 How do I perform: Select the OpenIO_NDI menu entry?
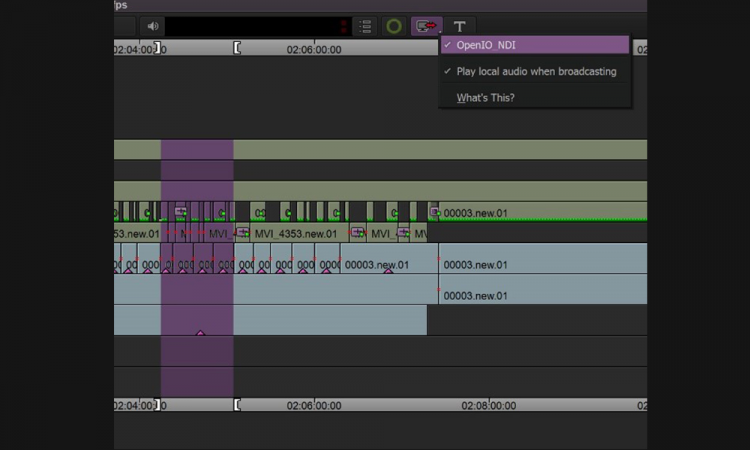[x=535, y=45]
